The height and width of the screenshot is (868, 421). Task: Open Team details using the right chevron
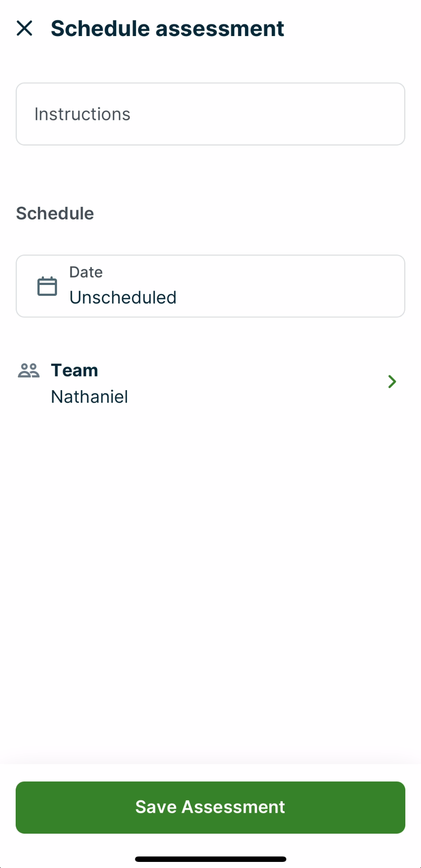392,381
